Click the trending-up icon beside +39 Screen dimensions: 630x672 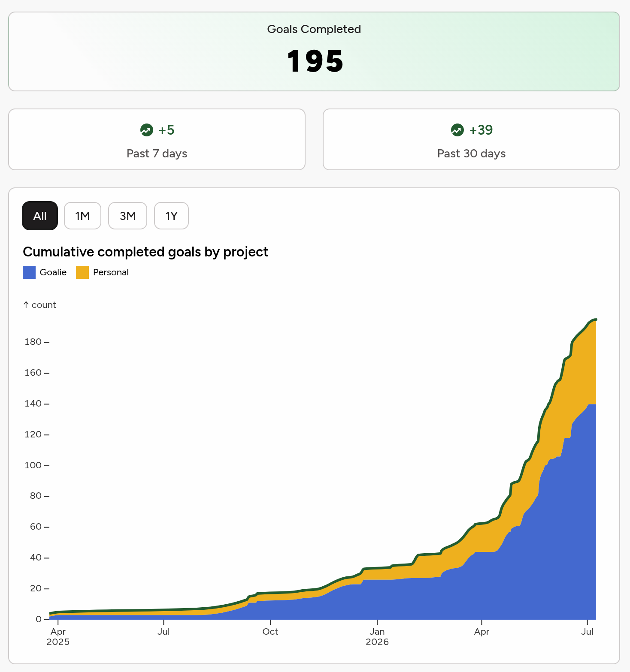pyautogui.click(x=457, y=130)
